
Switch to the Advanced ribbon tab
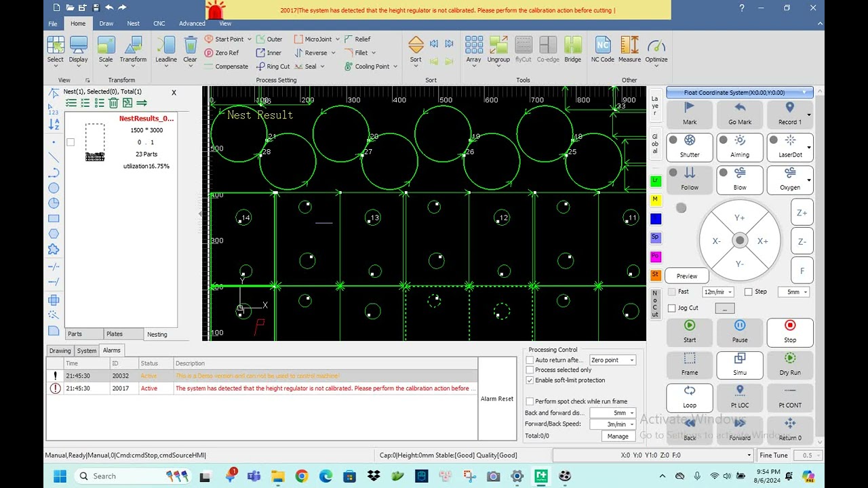(x=192, y=23)
